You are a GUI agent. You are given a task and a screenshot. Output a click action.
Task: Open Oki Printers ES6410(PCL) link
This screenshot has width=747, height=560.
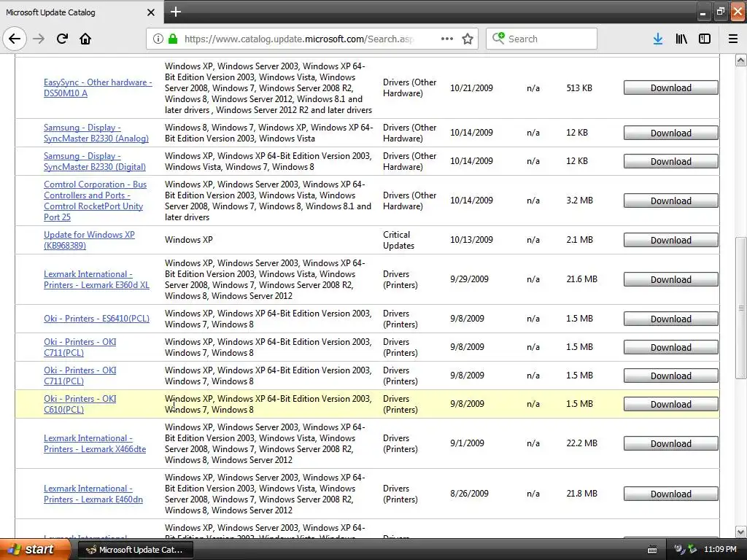pyautogui.click(x=96, y=319)
